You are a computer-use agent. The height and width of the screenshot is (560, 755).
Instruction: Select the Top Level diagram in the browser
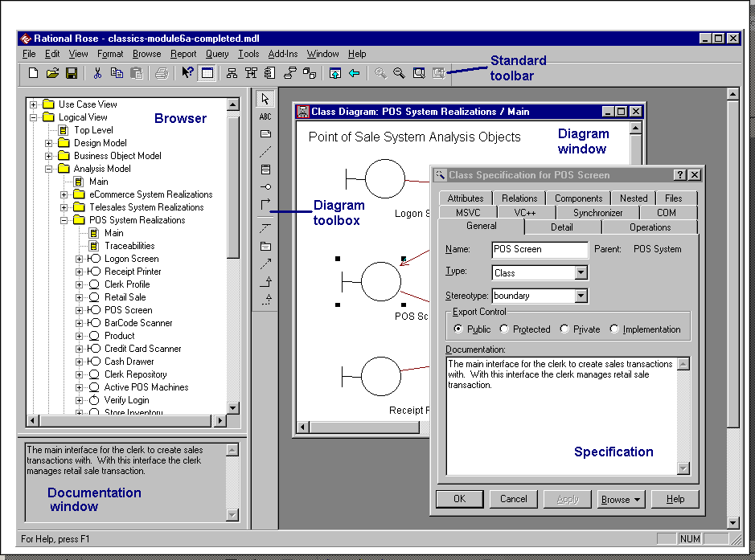pos(93,130)
